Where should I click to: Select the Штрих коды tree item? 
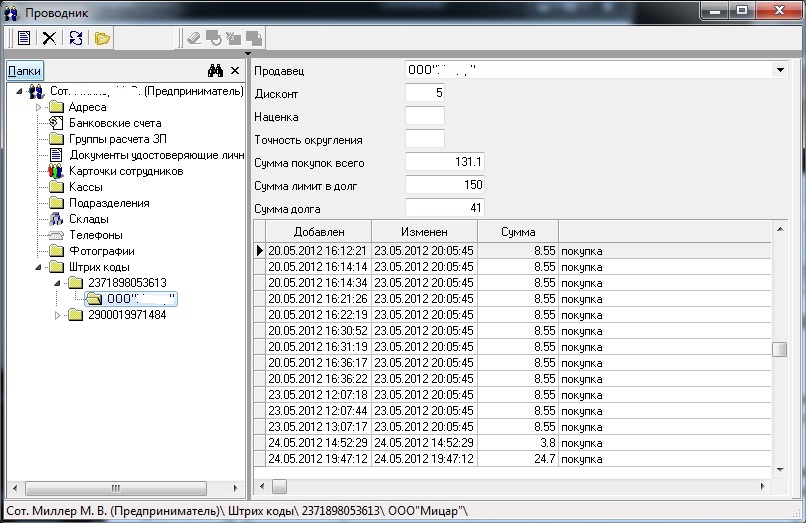click(x=99, y=267)
